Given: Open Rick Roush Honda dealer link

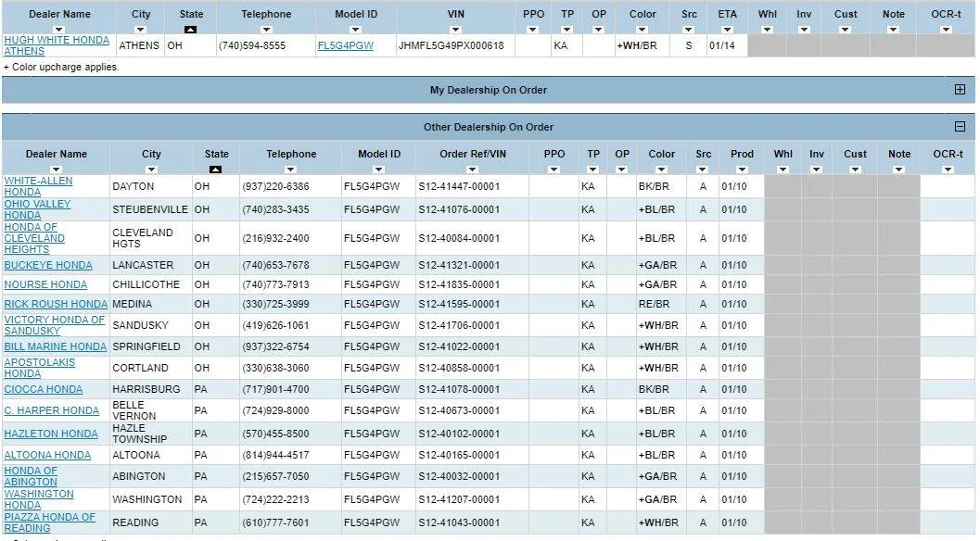Looking at the screenshot, I should [56, 304].
